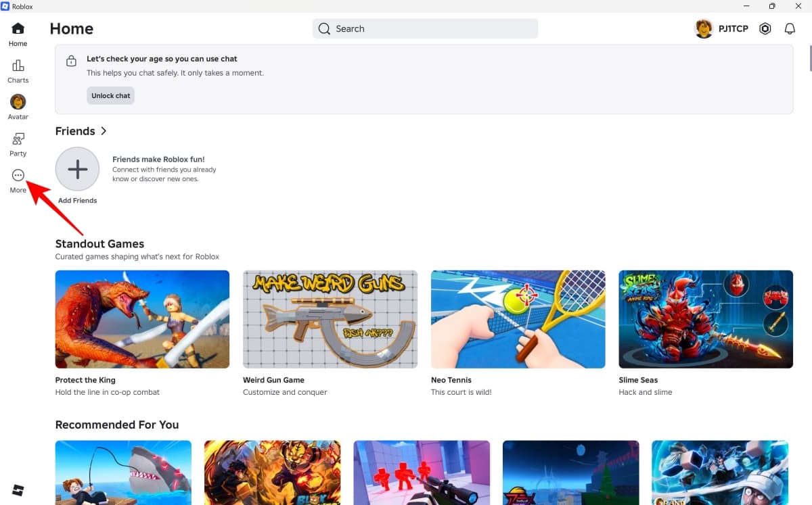Open Neo Tennis thumbnail
Image resolution: width=812 pixels, height=505 pixels.
coord(518,319)
